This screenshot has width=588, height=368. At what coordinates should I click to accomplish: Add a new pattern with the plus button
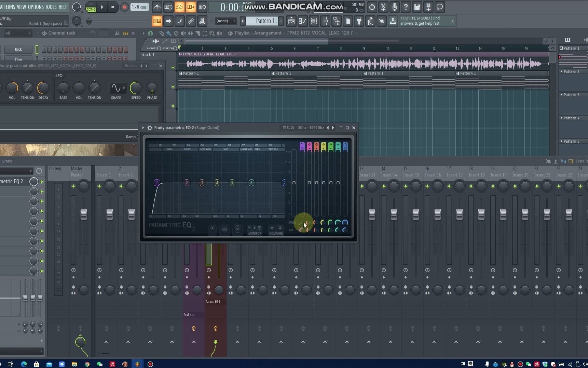click(281, 21)
